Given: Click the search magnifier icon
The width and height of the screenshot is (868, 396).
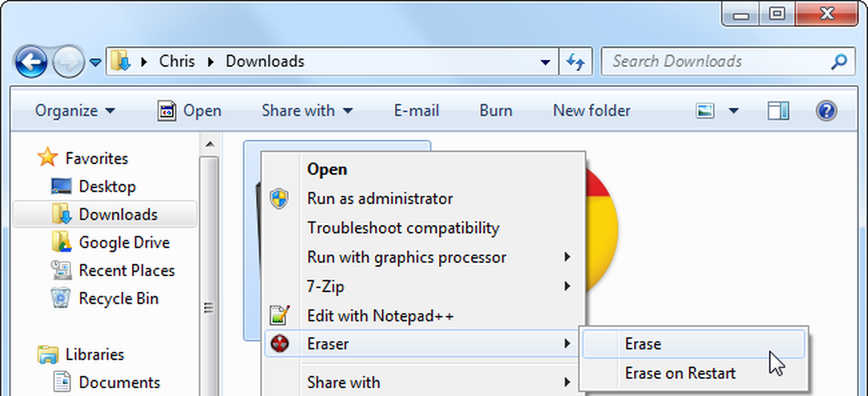Looking at the screenshot, I should coord(839,62).
